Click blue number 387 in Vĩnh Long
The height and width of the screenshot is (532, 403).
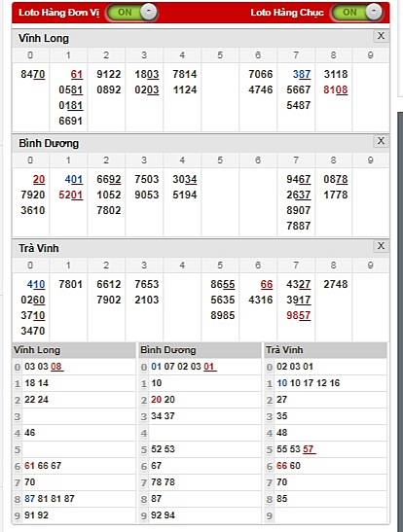click(302, 74)
